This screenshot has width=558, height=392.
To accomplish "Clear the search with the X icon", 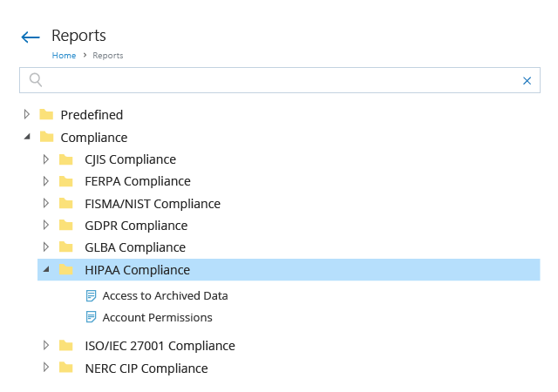I will click(527, 81).
